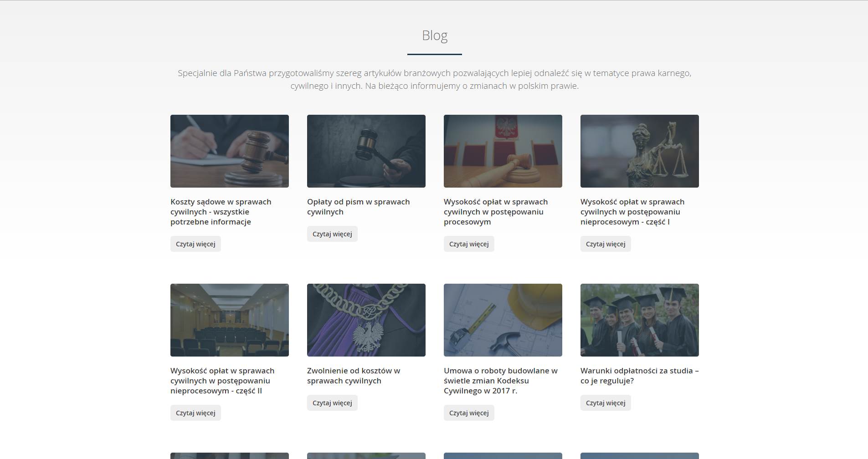Click the graduating students photo

[640, 320]
